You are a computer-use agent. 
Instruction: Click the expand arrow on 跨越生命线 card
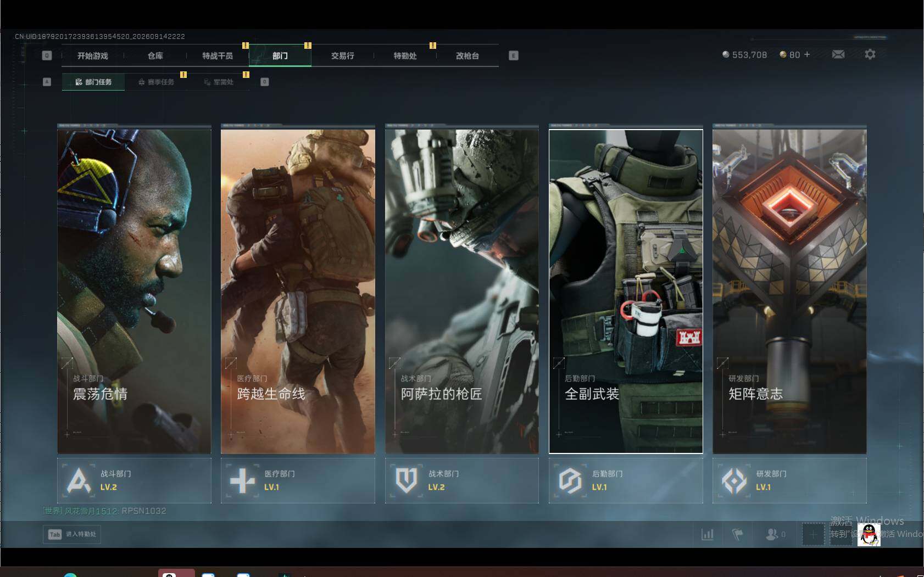(x=231, y=363)
